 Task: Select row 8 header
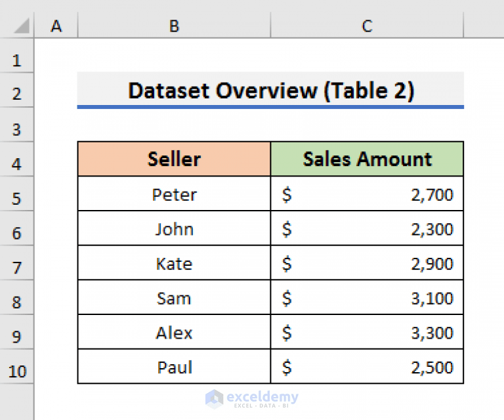pyautogui.click(x=16, y=297)
